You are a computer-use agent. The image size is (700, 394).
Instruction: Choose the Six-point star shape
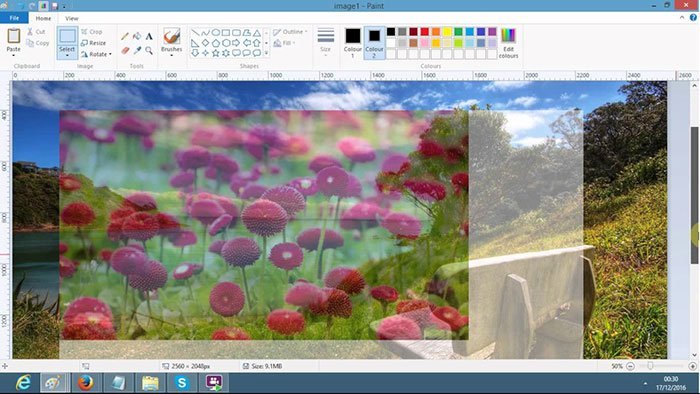click(226, 53)
